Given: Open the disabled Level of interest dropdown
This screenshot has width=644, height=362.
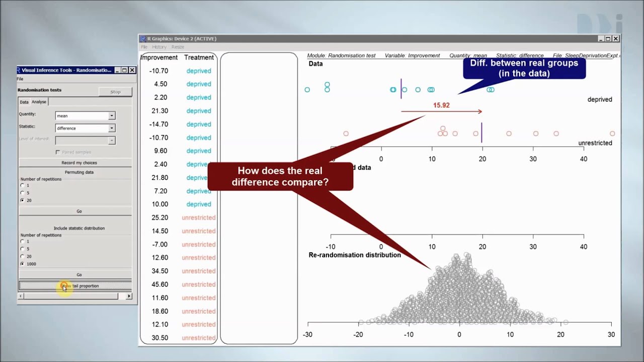Looking at the screenshot, I should pyautogui.click(x=85, y=140).
